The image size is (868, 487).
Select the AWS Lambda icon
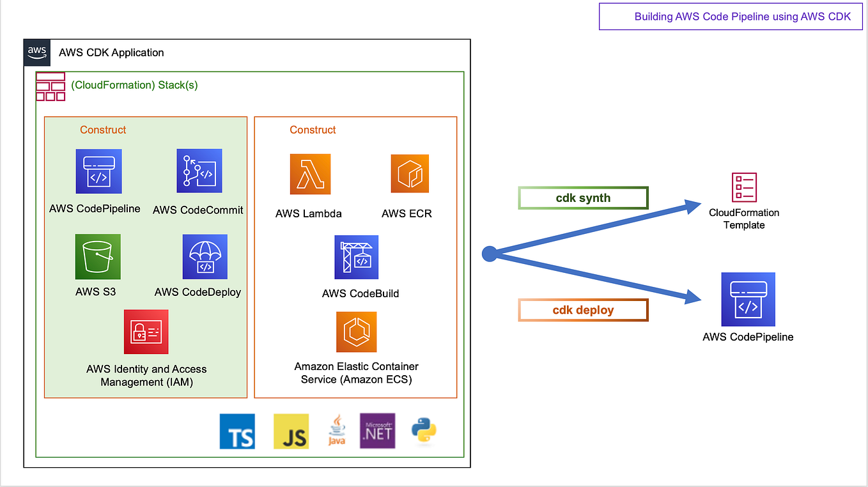pos(310,173)
